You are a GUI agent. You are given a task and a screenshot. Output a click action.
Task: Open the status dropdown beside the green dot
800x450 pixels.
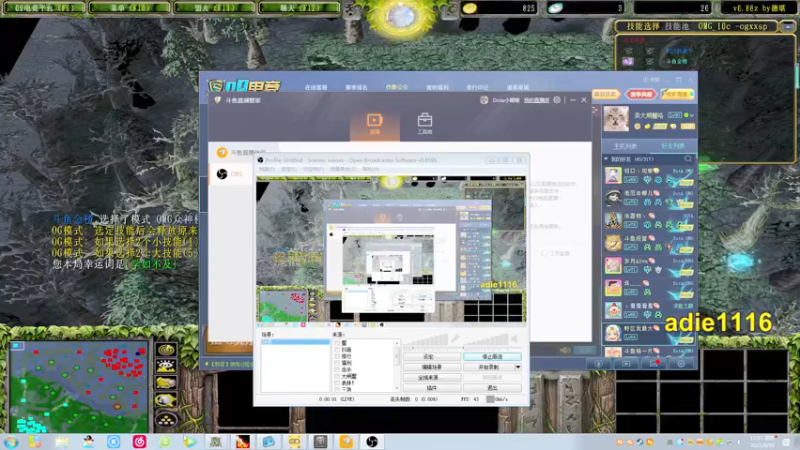(x=692, y=115)
